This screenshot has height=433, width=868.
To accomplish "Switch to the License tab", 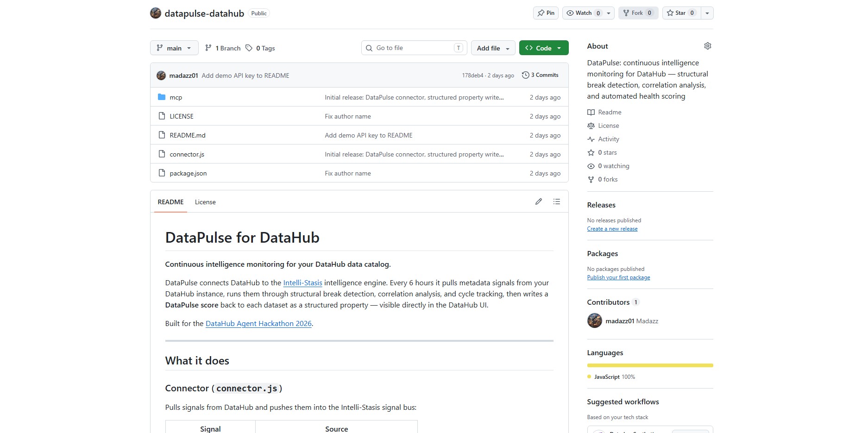I will pos(205,202).
